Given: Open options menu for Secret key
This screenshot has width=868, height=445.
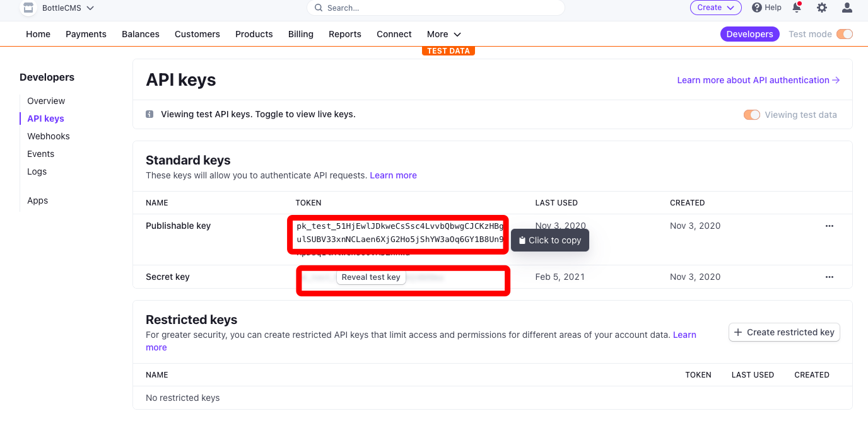Looking at the screenshot, I should [829, 277].
